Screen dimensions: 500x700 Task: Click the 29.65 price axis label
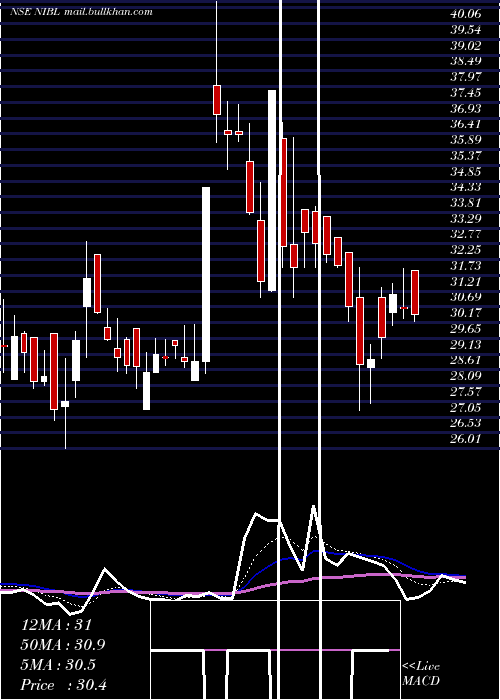(x=466, y=329)
